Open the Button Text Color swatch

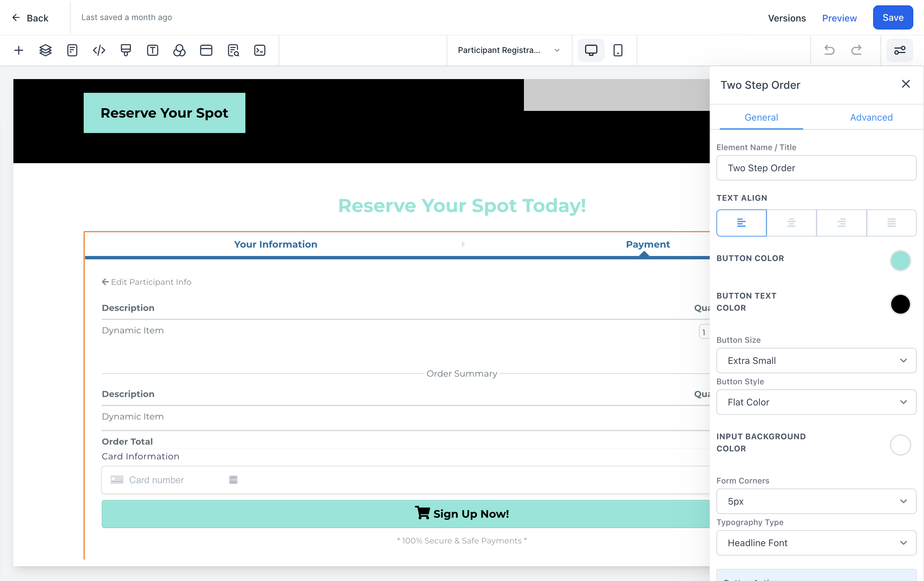900,304
